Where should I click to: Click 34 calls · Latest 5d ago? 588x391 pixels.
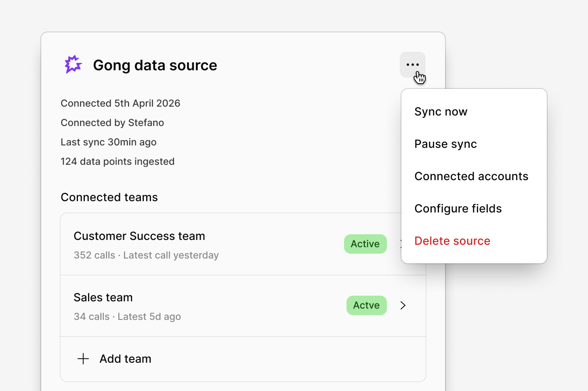(127, 317)
